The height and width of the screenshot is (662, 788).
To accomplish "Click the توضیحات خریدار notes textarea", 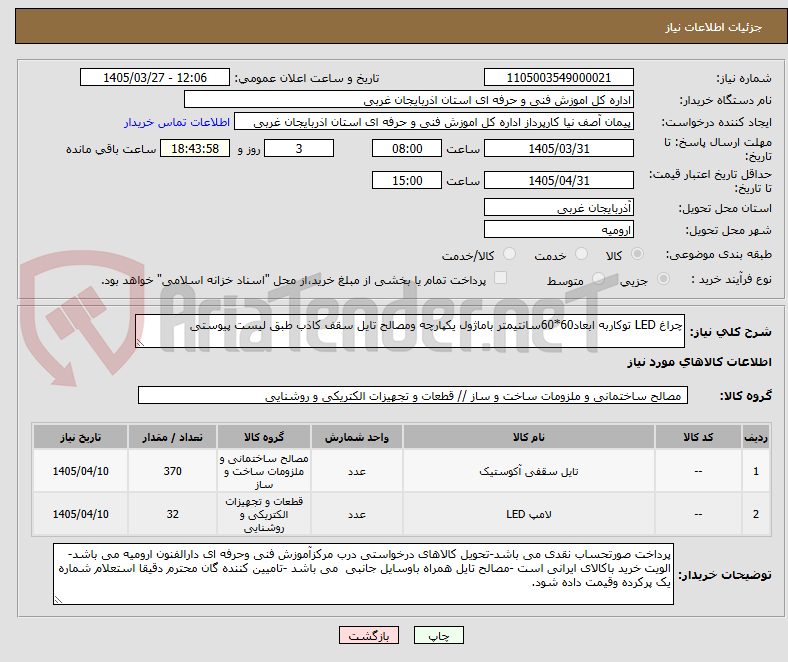I will 363,574.
